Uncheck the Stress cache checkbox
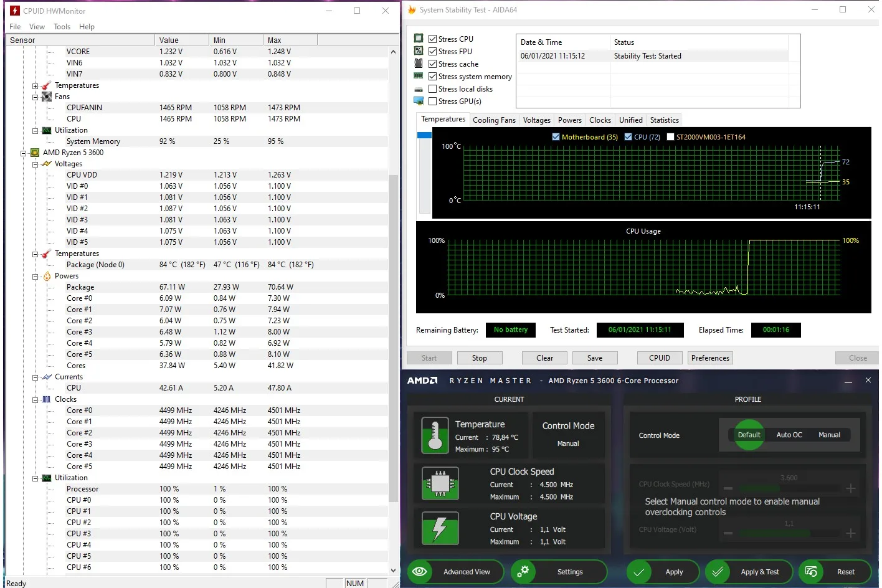Image resolution: width=882 pixels, height=588 pixels. pos(432,64)
